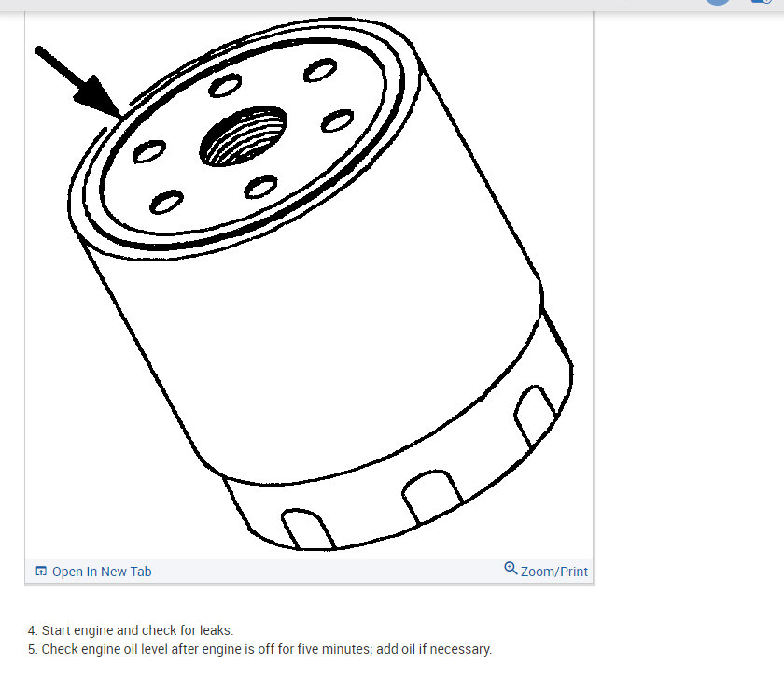The width and height of the screenshot is (784, 692).
Task: Open the oil filter diagram in a new tab
Action: (x=101, y=572)
